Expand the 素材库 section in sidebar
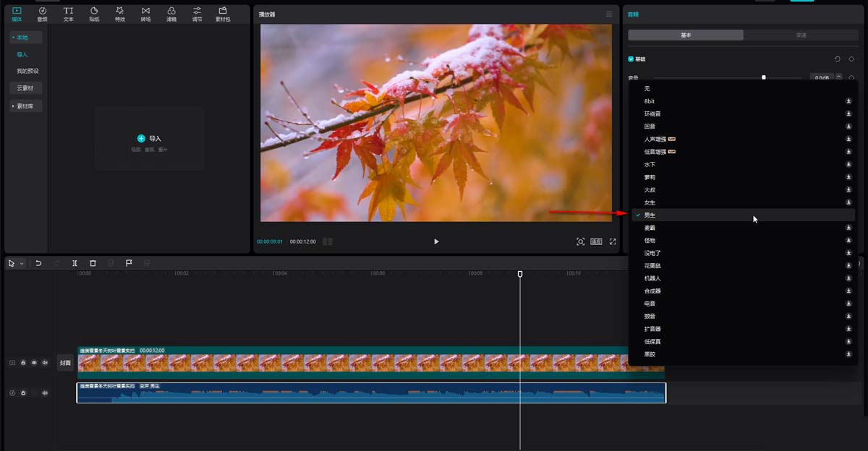 coord(26,106)
